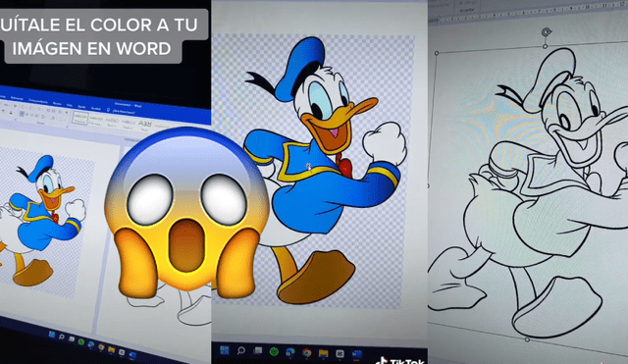The image size is (628, 364).
Task: Open File Explorer in center photo taskbar
Action: tap(323, 353)
